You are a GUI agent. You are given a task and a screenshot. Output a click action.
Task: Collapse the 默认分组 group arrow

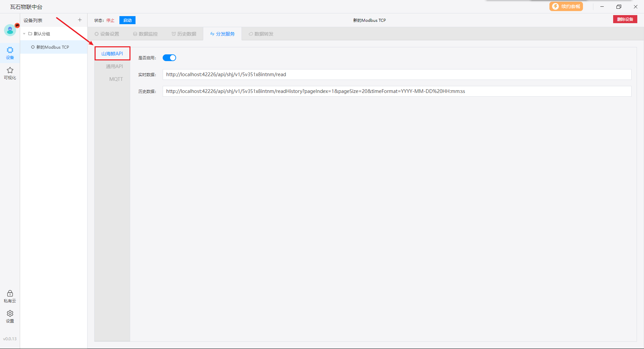24,34
